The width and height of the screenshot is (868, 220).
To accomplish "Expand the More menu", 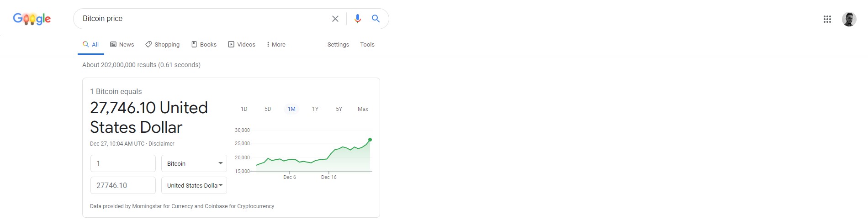I will tap(276, 44).
